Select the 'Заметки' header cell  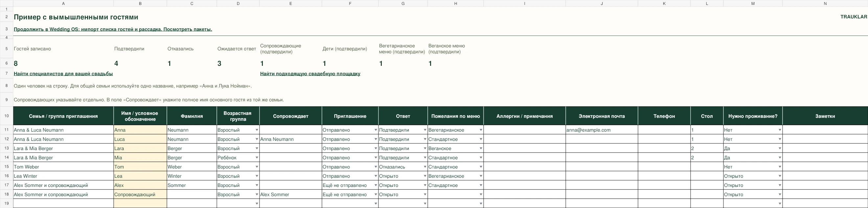click(x=825, y=116)
